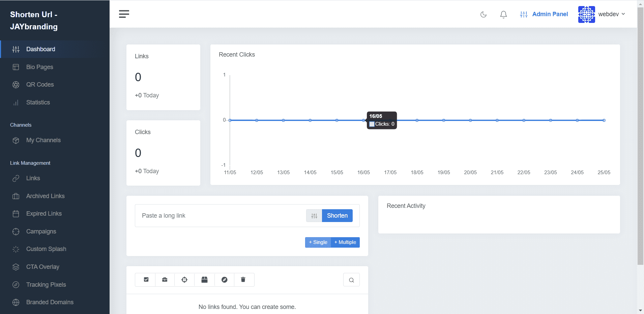This screenshot has height=314, width=644.
Task: Delete selected links trash button
Action: [243, 280]
